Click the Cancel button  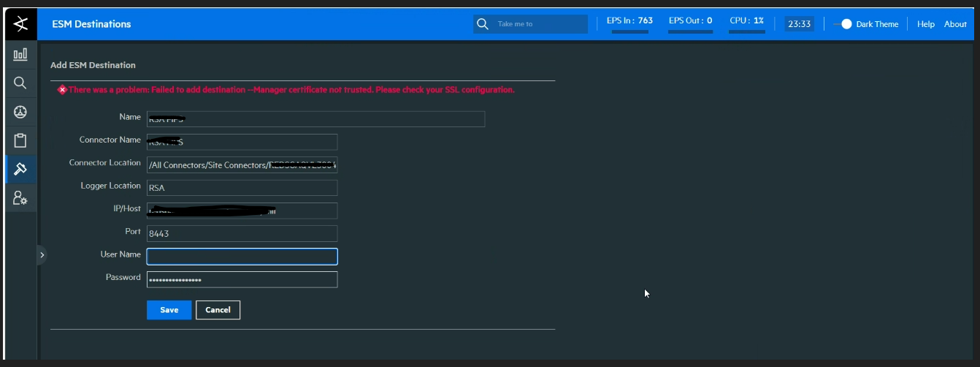218,310
